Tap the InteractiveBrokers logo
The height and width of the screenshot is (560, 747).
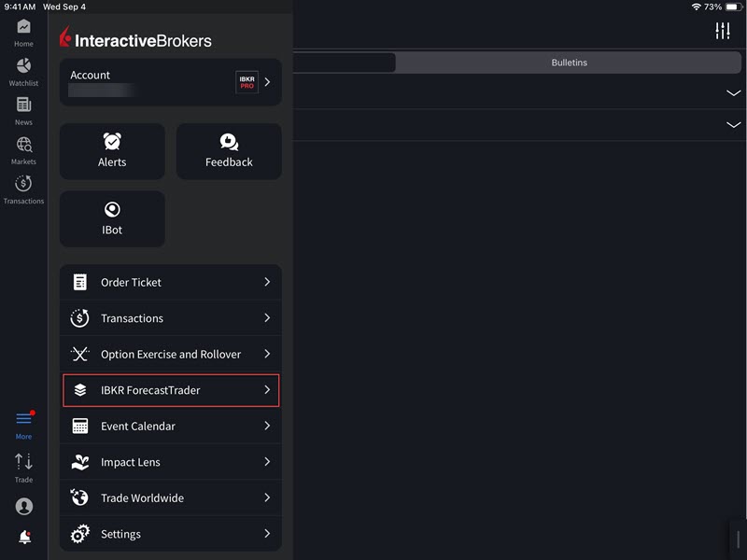[135, 37]
